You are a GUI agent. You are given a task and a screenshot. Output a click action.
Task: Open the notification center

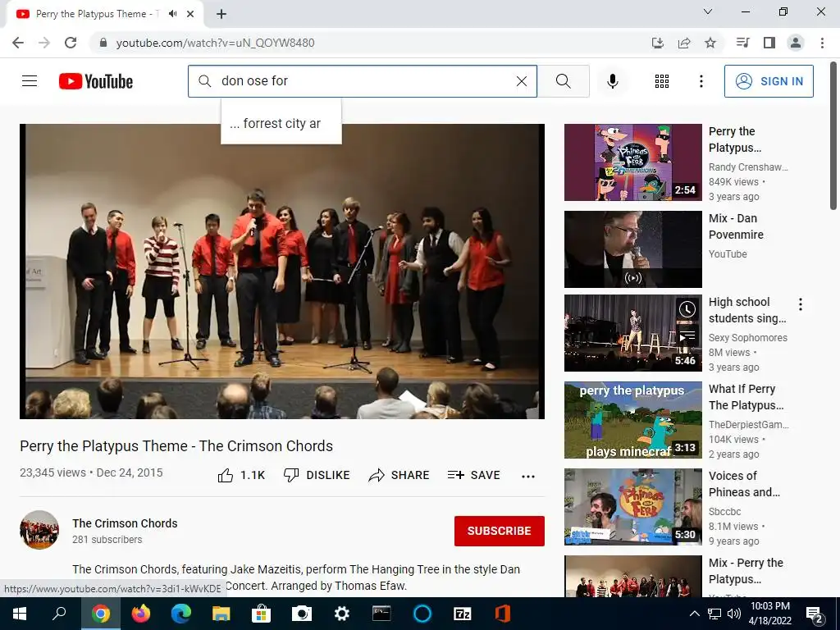pos(815,614)
